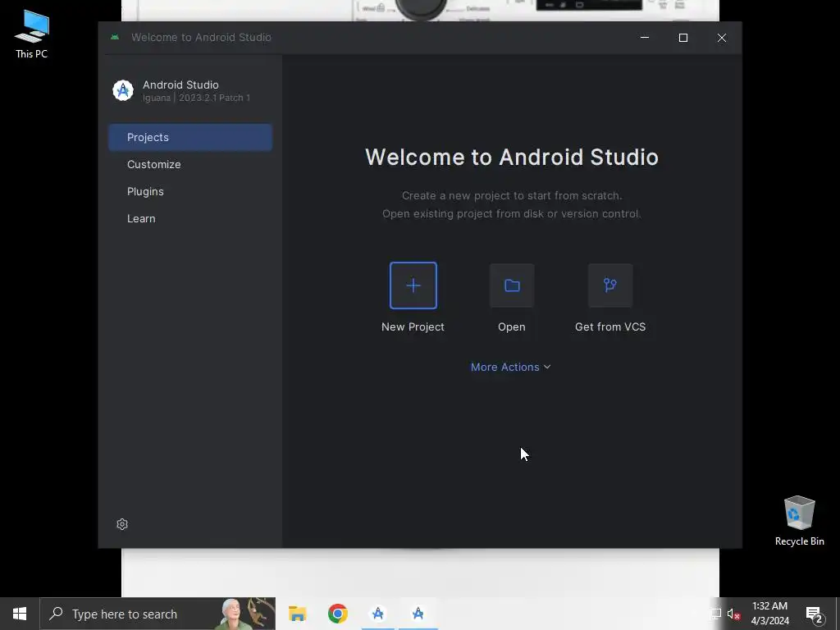Screen dimensions: 840x630
Task: Open the settings gear in the sidebar
Action: [122, 524]
